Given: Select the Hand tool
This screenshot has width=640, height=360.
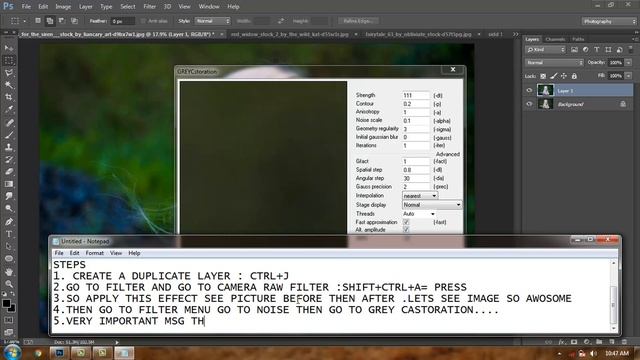Looking at the screenshot, I should [9, 271].
